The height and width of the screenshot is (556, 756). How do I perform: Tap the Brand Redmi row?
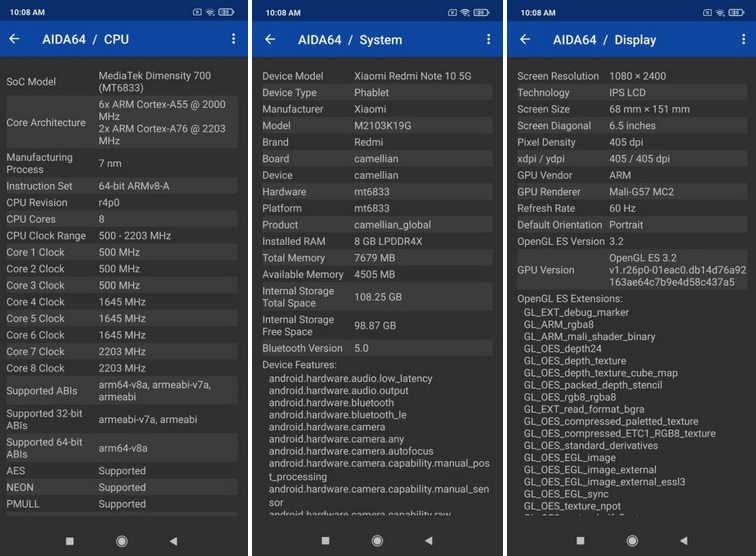[x=377, y=142]
